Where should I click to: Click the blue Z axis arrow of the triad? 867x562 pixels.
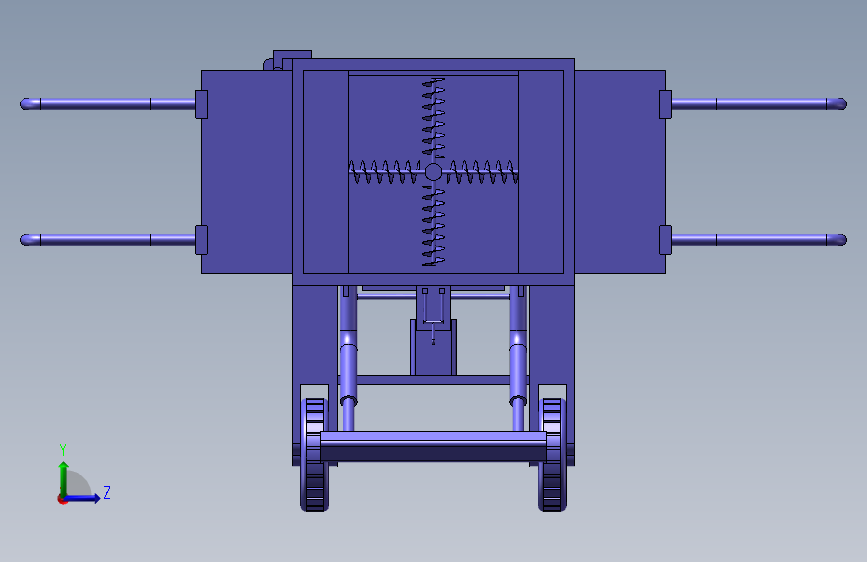tap(83, 498)
